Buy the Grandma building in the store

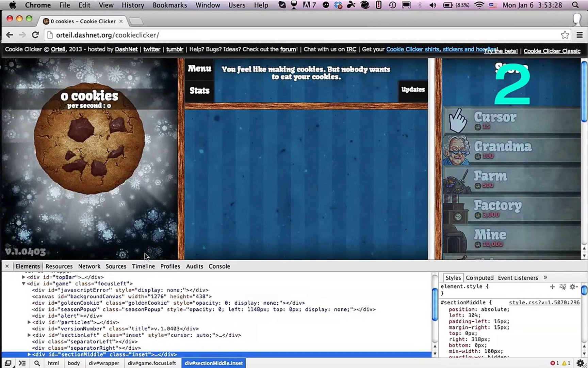[x=512, y=150]
